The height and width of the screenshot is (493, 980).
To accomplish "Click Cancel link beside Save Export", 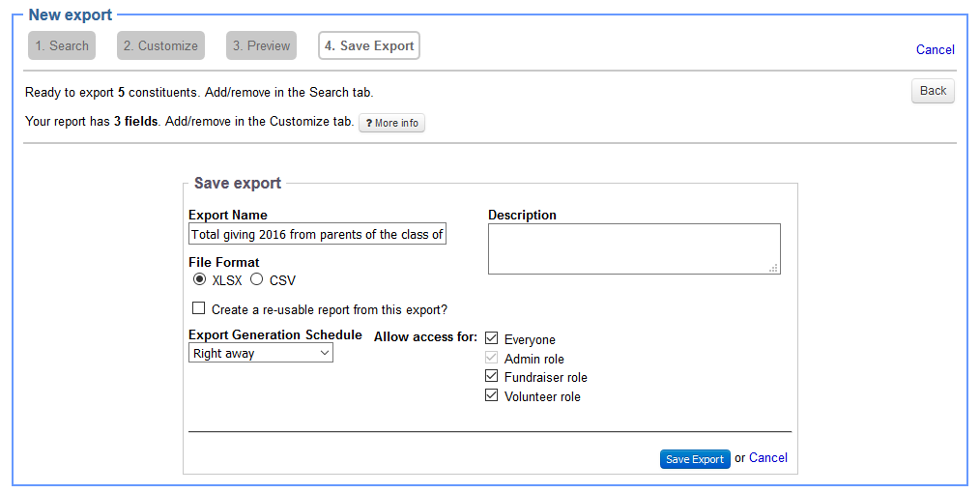I will pyautogui.click(x=768, y=458).
